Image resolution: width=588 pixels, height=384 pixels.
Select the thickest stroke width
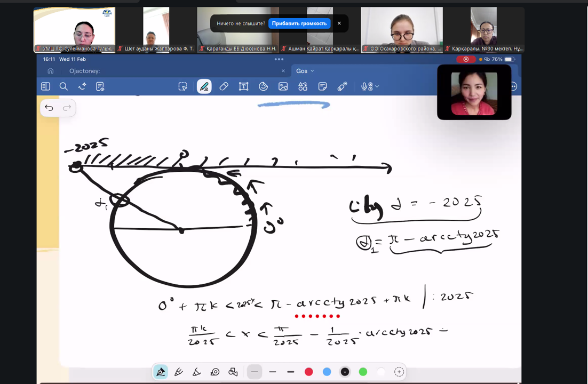coord(291,372)
